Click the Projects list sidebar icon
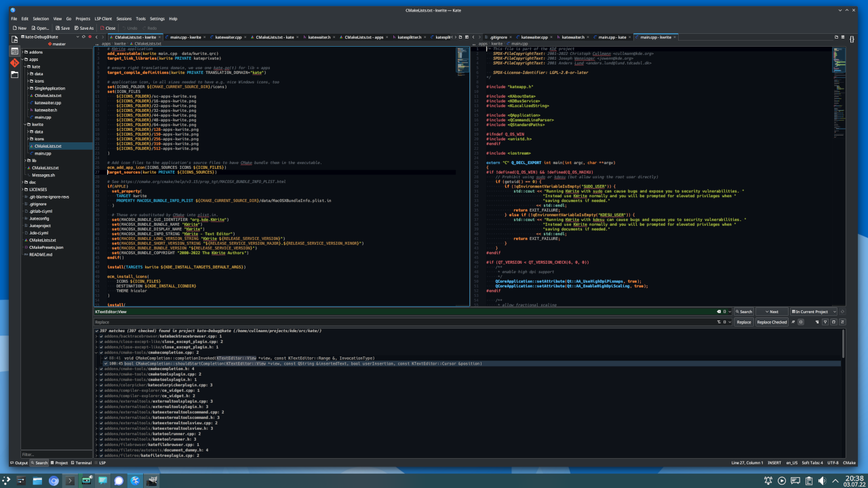Screen dimensions: 868x488 pyautogui.click(x=14, y=51)
